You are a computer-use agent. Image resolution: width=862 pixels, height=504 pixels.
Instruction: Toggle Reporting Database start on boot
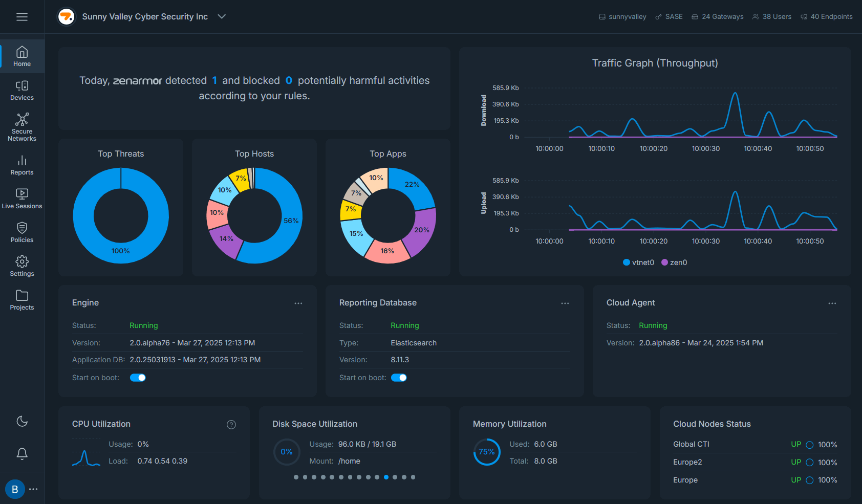[399, 378]
